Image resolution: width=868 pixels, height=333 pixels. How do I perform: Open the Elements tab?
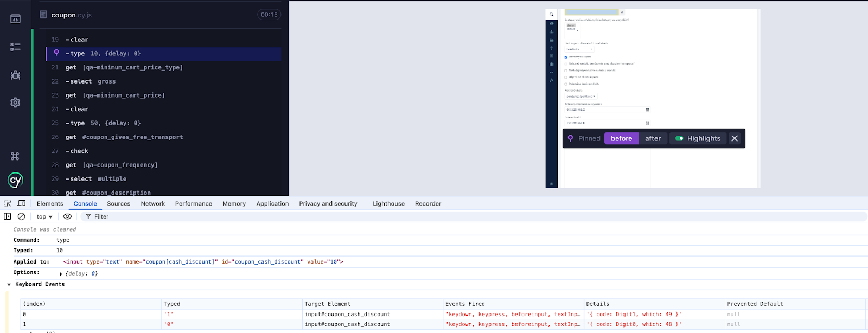click(50, 204)
